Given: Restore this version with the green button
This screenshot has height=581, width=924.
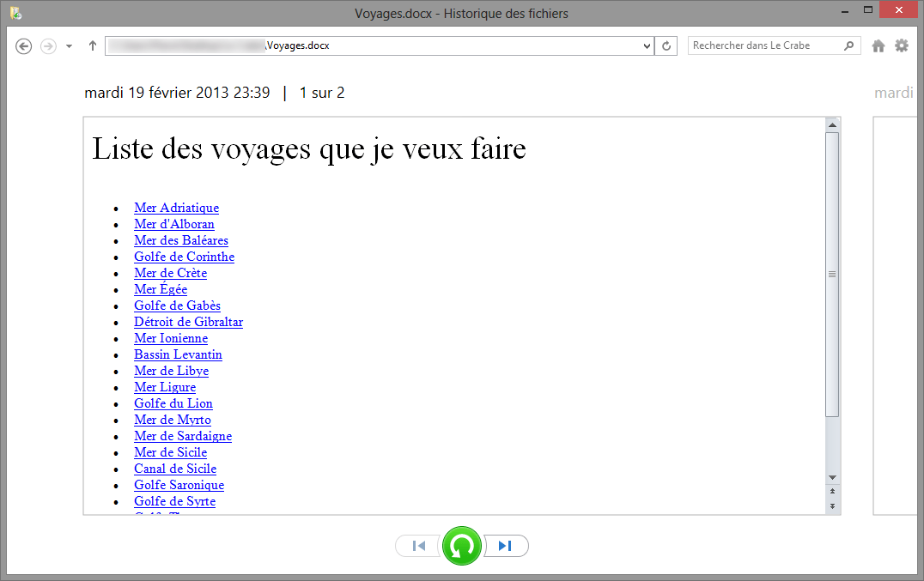Looking at the screenshot, I should coord(461,546).
